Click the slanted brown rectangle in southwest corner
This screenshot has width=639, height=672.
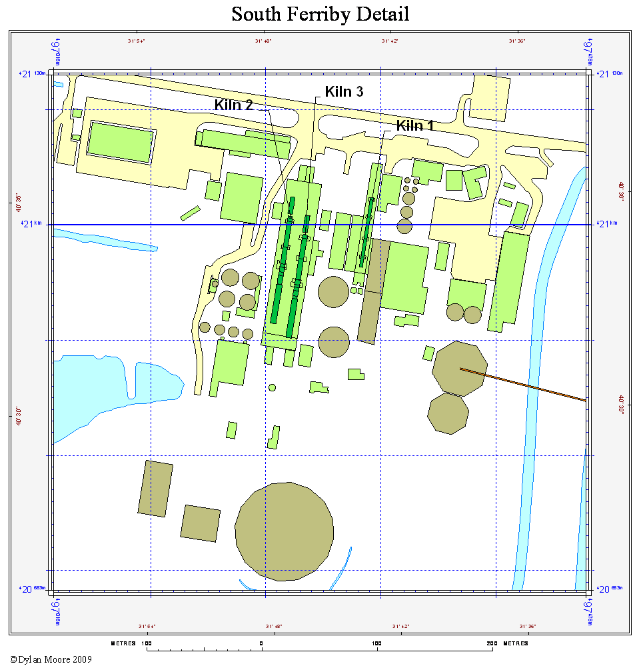pos(155,489)
